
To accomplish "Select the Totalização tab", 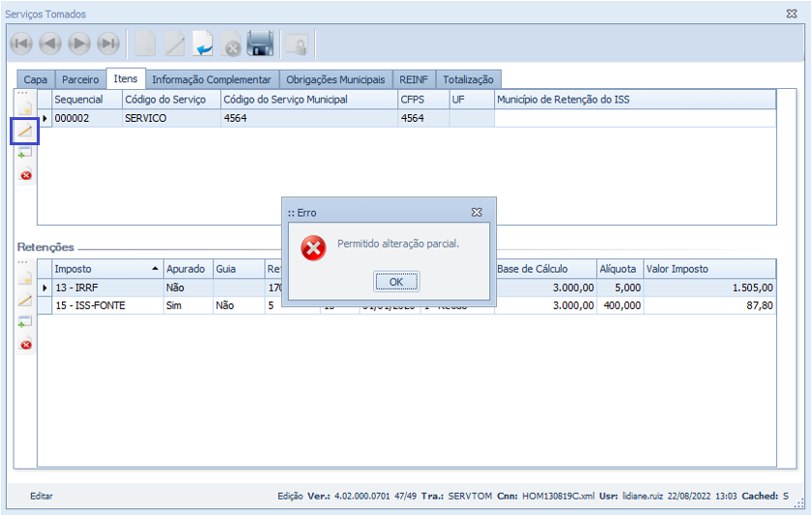I will click(x=468, y=79).
